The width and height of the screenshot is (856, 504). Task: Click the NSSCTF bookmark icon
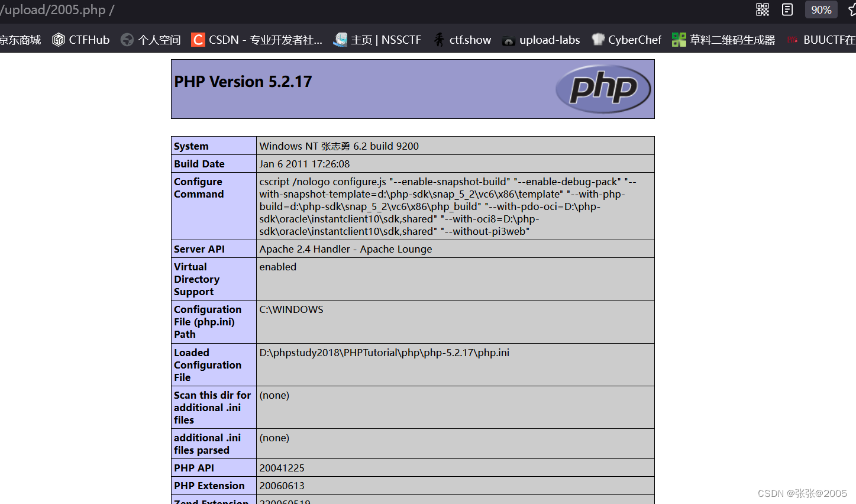(x=340, y=40)
